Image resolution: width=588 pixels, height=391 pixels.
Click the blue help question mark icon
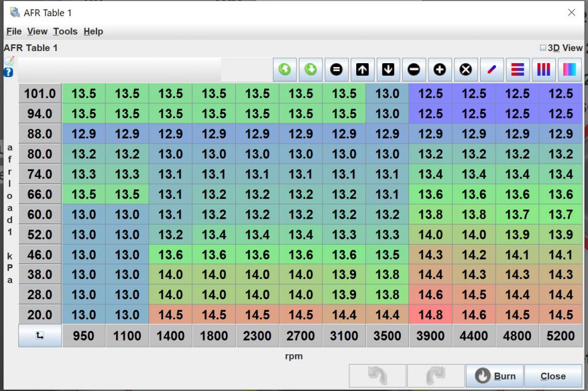coord(9,72)
